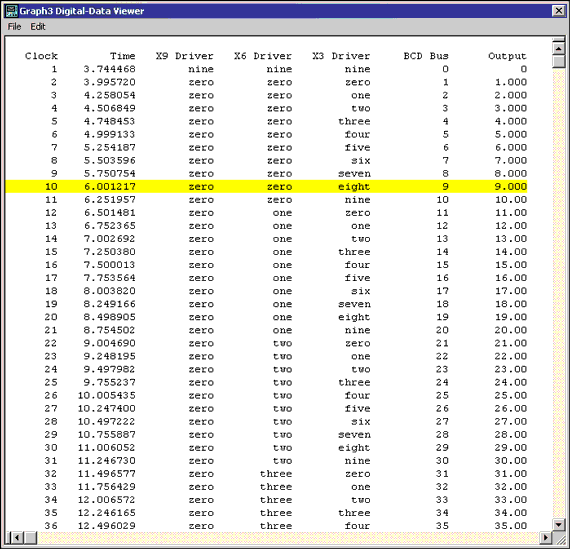Screen dimensions: 570x549
Task: Click the horizontal scrollbar thumb
Action: tap(31, 537)
